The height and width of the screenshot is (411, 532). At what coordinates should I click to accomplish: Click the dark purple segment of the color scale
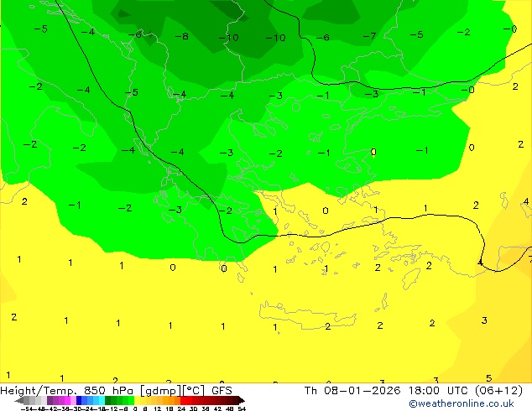point(50,400)
